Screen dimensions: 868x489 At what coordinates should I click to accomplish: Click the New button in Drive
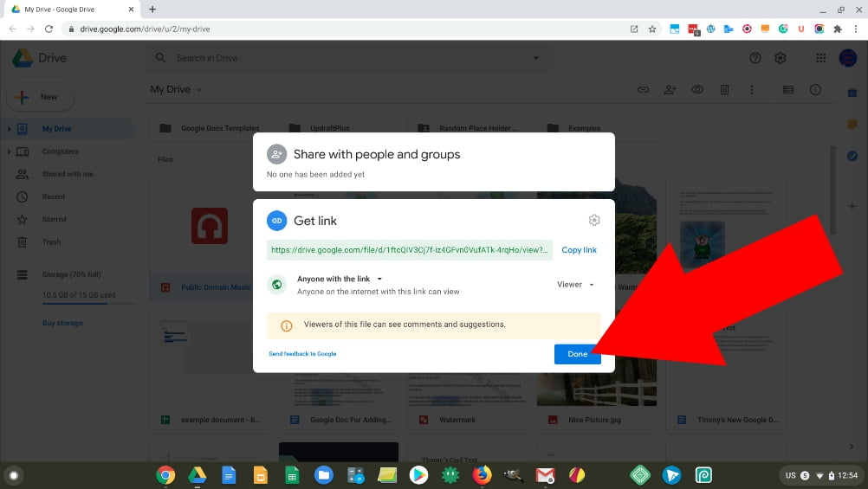(x=40, y=97)
